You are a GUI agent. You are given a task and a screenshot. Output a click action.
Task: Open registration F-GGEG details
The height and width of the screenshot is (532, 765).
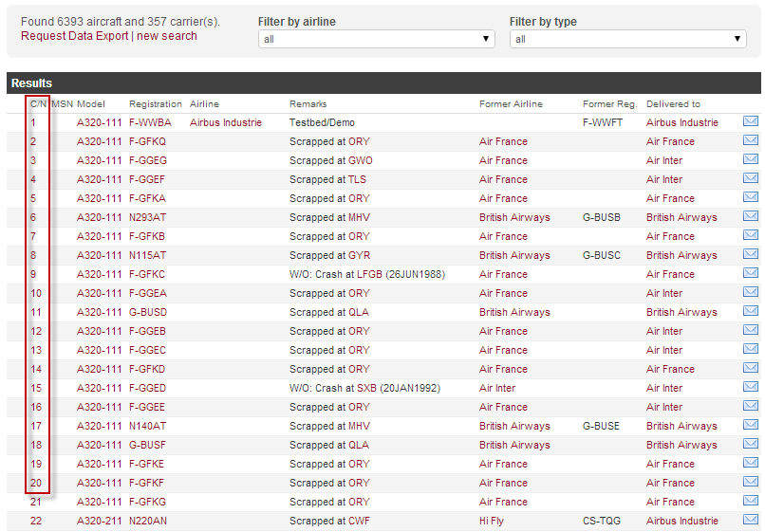click(148, 160)
